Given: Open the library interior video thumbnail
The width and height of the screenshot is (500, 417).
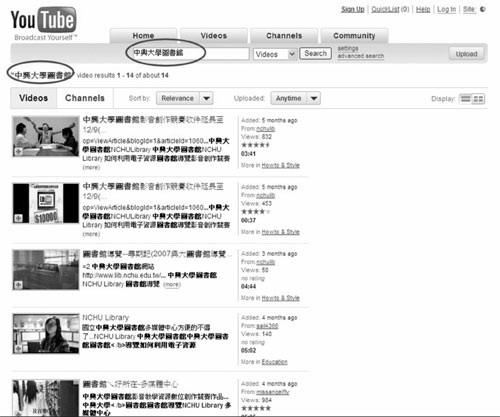Looking at the screenshot, I should pos(46,270).
